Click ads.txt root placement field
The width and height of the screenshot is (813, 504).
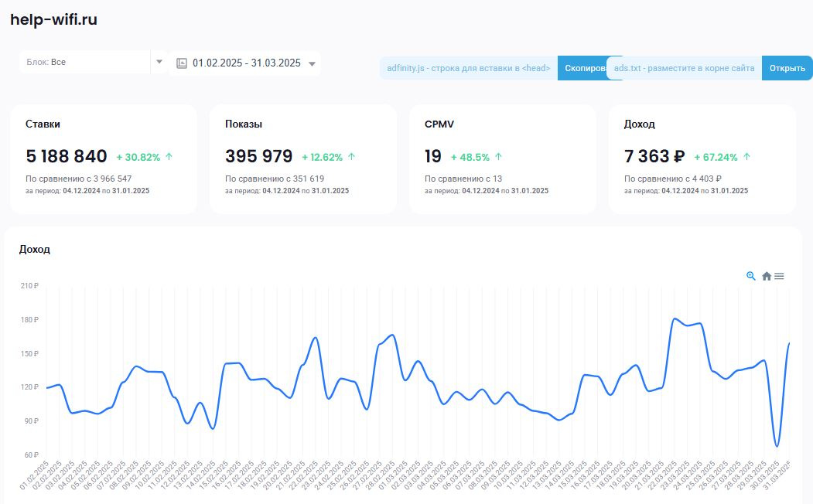pyautogui.click(x=684, y=68)
